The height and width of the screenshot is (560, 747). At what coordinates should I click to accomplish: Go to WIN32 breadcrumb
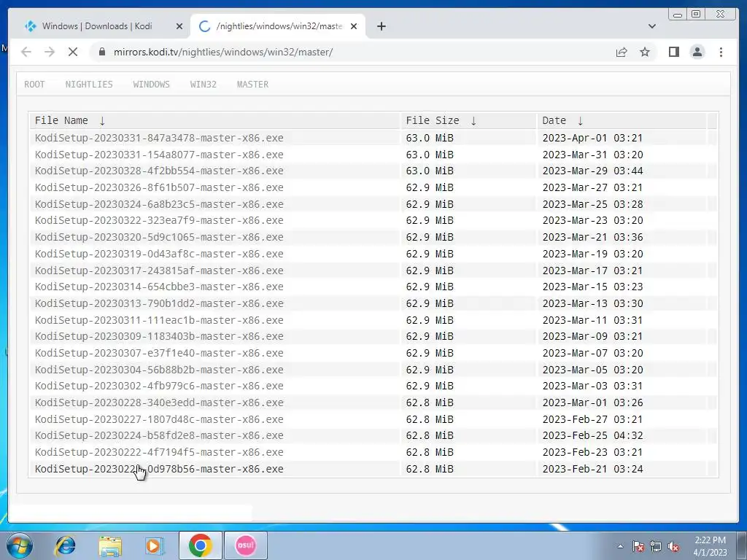[x=204, y=85]
